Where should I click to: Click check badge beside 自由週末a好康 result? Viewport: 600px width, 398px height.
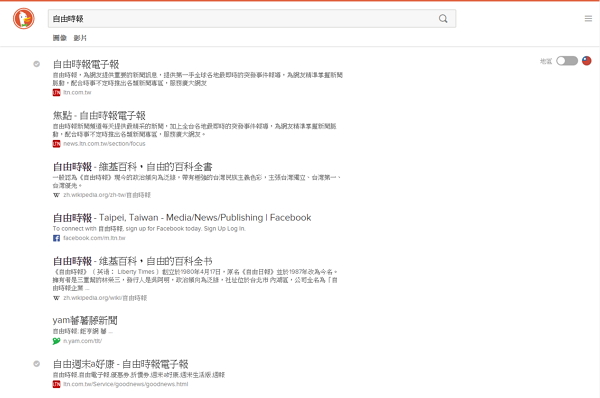[36, 364]
